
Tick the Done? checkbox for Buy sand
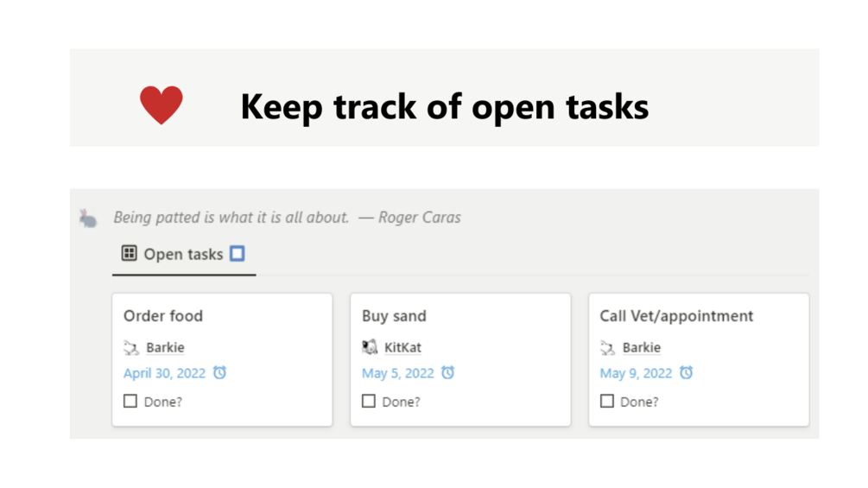pyautogui.click(x=369, y=401)
